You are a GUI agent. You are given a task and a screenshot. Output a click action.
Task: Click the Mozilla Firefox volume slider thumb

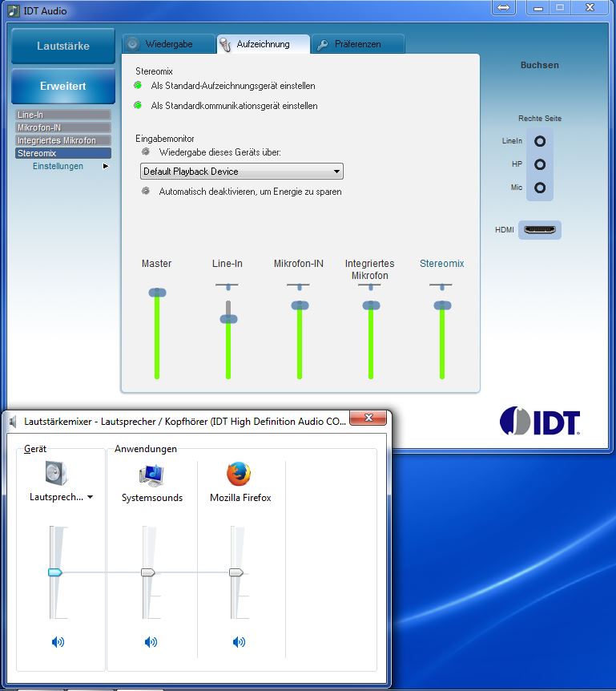coord(236,572)
